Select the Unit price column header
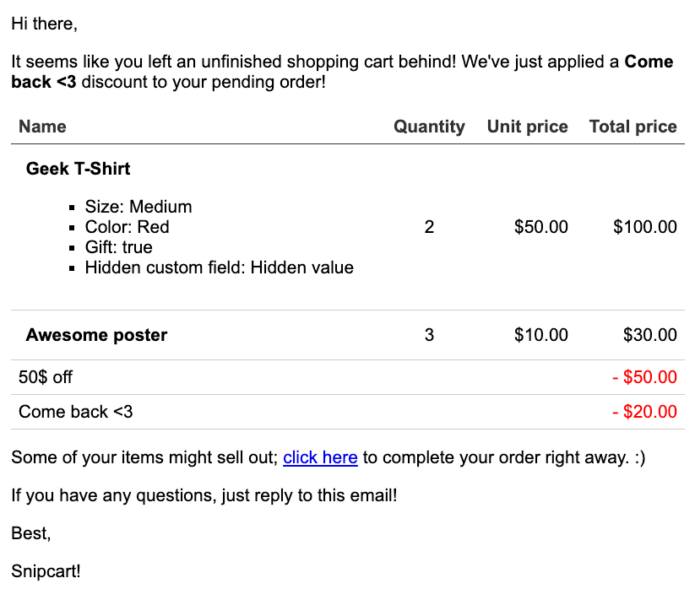The height and width of the screenshot is (616, 695). pyautogui.click(x=528, y=127)
